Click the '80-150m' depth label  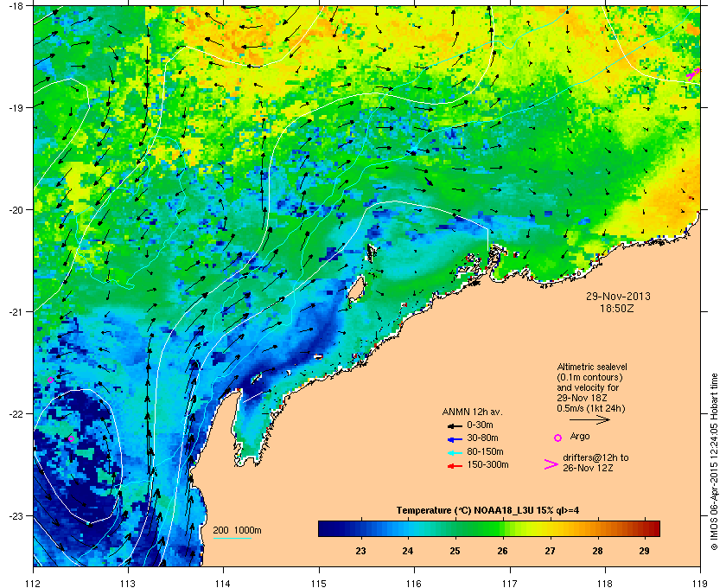[x=485, y=451]
